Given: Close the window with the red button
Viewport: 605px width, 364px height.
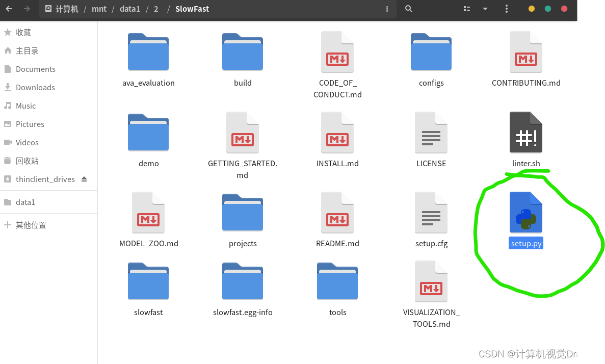Looking at the screenshot, I should [x=564, y=9].
